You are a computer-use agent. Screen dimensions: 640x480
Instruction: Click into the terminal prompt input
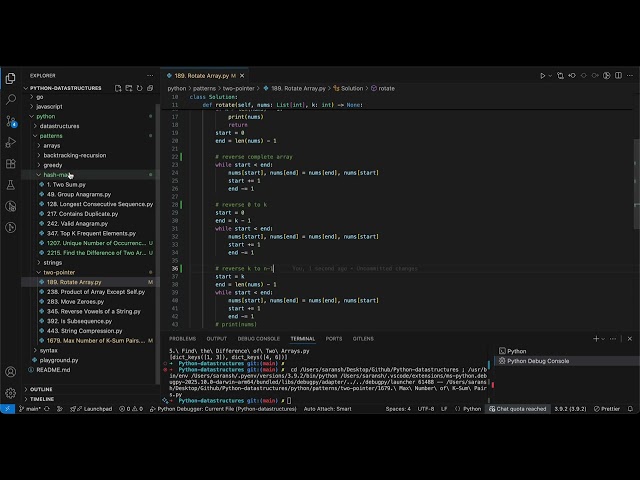(x=289, y=400)
